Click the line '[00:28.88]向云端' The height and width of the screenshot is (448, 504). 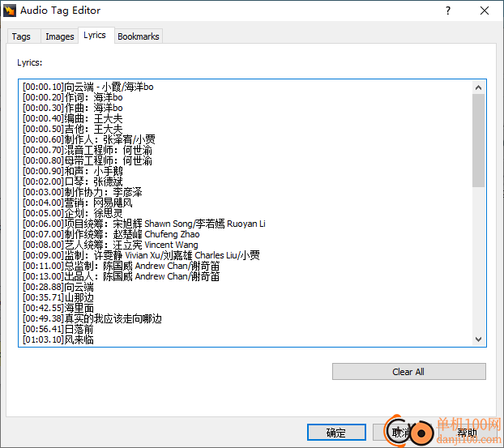pyautogui.click(x=58, y=287)
